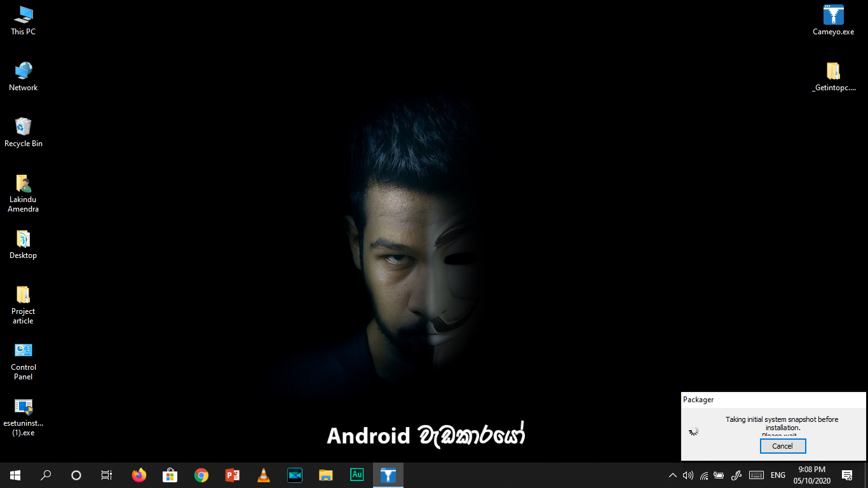
Task: Cancel the Packager snapshot
Action: click(783, 446)
